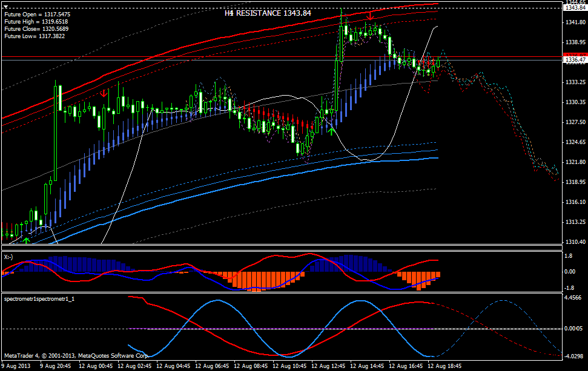Click the 1338.95 price axis label
This screenshot has width=588, height=371.
pyautogui.click(x=575, y=42)
